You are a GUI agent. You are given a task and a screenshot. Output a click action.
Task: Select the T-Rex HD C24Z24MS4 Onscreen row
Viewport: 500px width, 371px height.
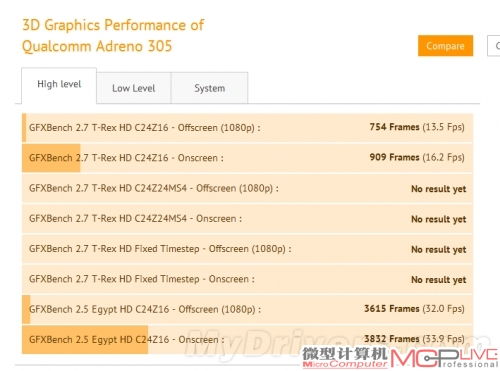[x=247, y=219]
